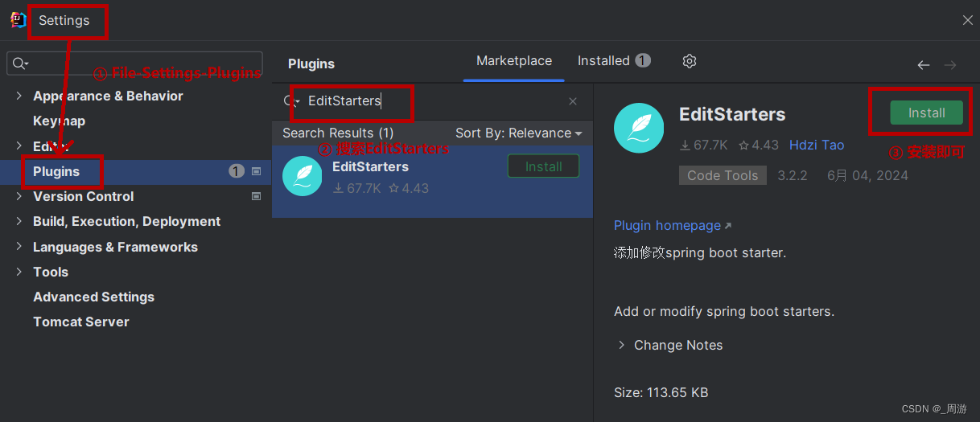The image size is (980, 422).
Task: Click the plugin search magnifier icon
Action: (290, 101)
